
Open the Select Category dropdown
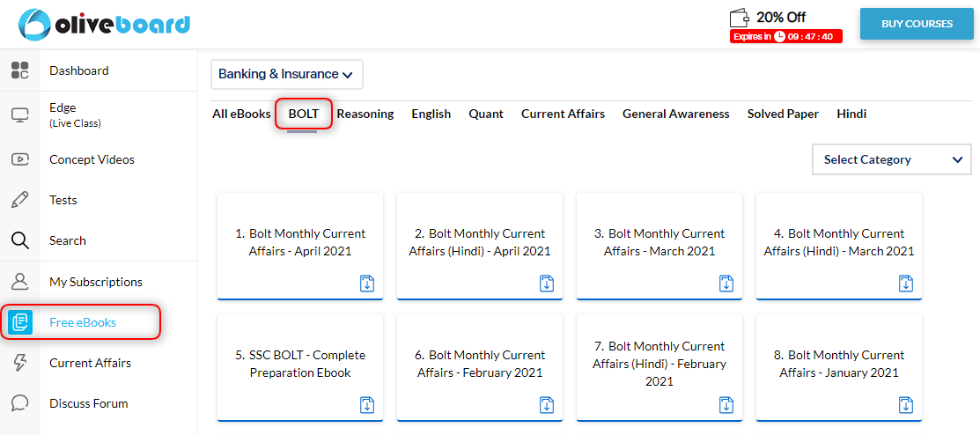pyautogui.click(x=892, y=159)
